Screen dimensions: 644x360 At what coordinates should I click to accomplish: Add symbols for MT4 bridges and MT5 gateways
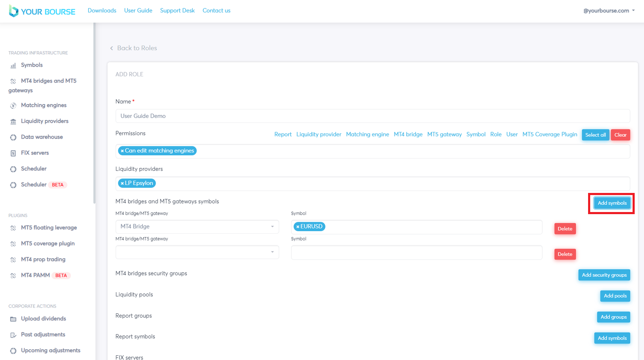[x=612, y=203]
